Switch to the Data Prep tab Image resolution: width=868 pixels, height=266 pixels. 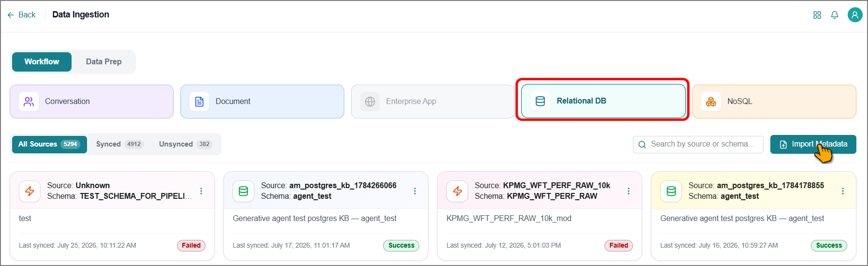pyautogui.click(x=103, y=62)
